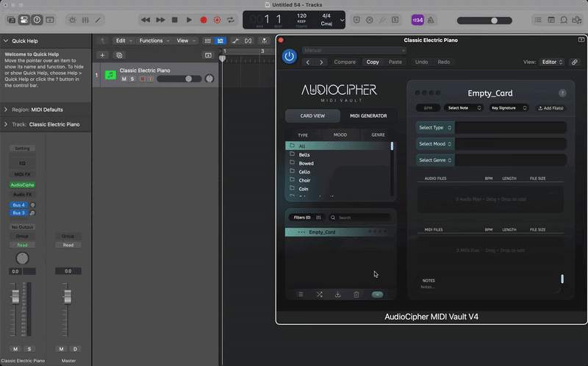Open the Functions menu in tracks area

[154, 40]
